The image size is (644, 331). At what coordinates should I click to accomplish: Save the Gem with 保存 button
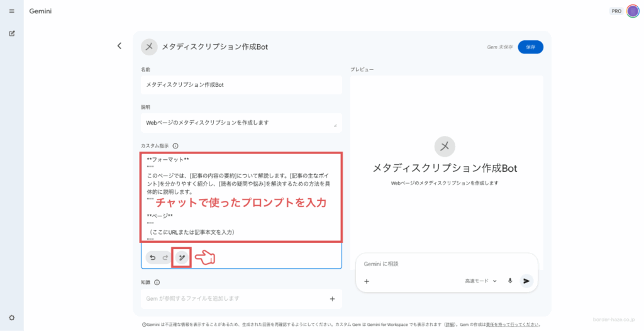[x=531, y=47]
